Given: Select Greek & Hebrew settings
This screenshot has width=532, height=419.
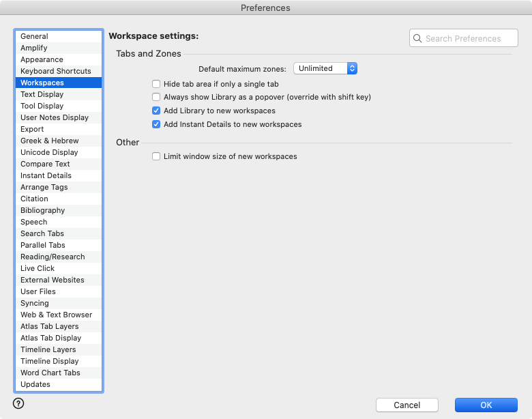Looking at the screenshot, I should (49, 141).
